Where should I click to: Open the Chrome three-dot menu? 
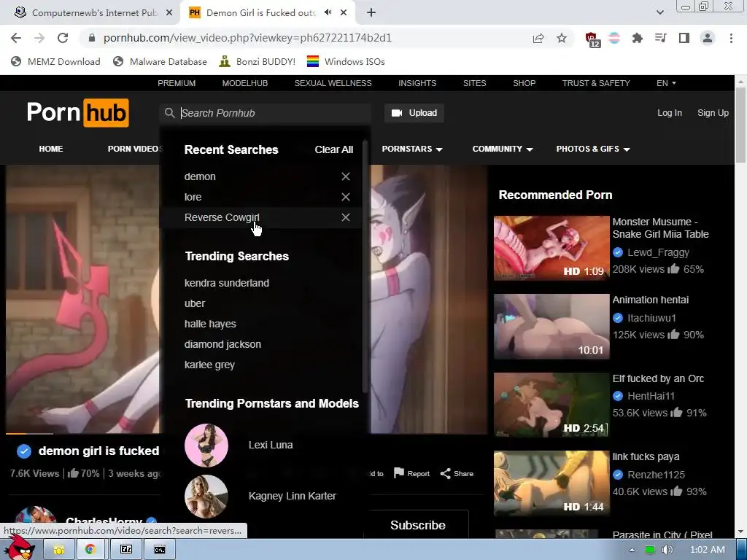pos(731,38)
